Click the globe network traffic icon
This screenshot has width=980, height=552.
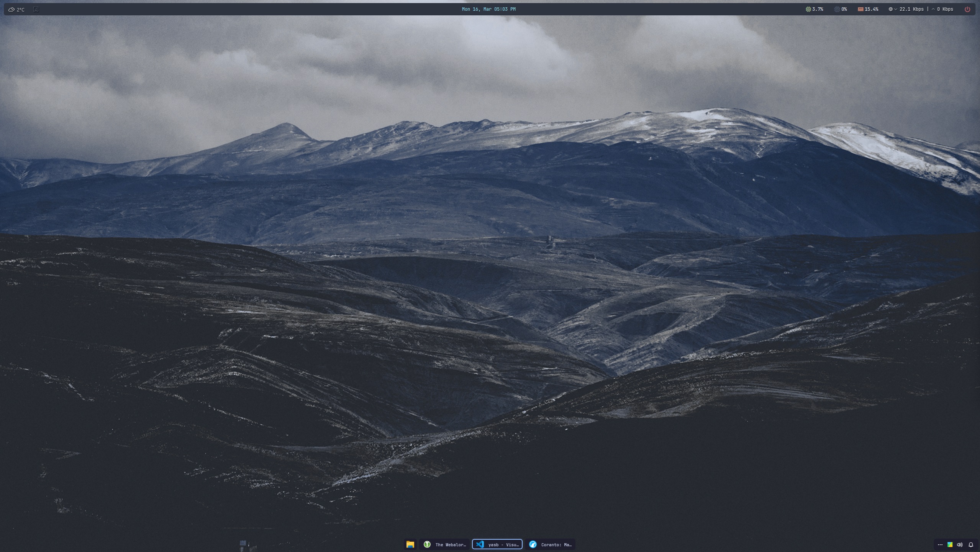(x=890, y=9)
